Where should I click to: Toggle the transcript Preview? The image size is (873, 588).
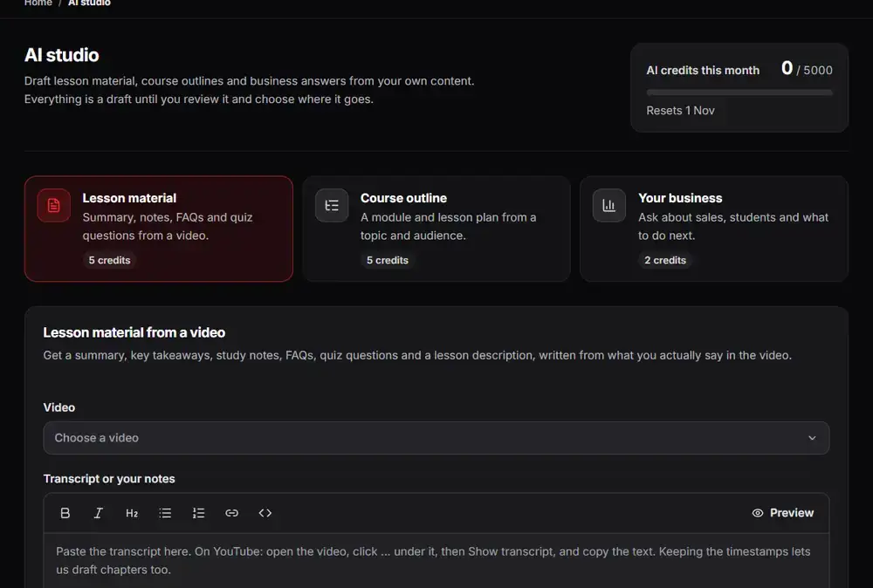tap(783, 513)
